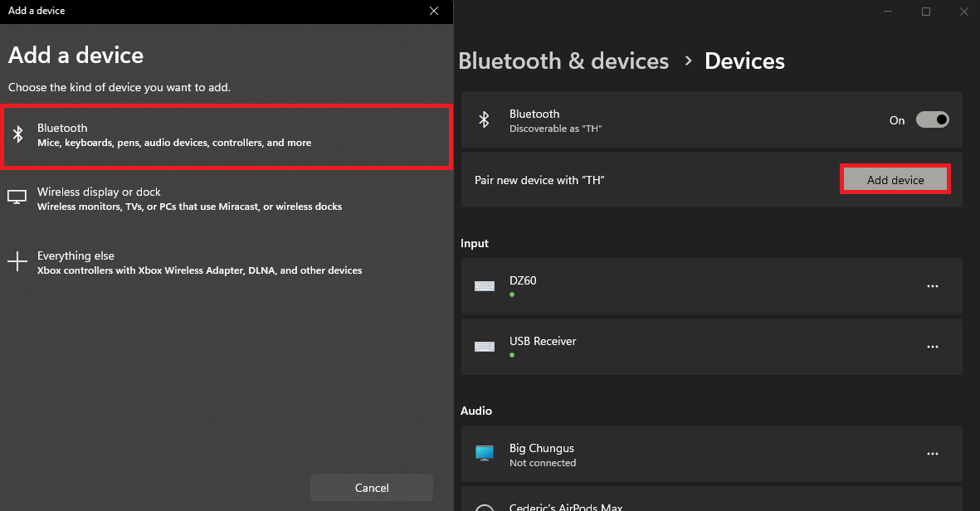Screen dimensions: 980x511
Task: Click the breadcrumb chevron before Devices
Action: click(688, 61)
